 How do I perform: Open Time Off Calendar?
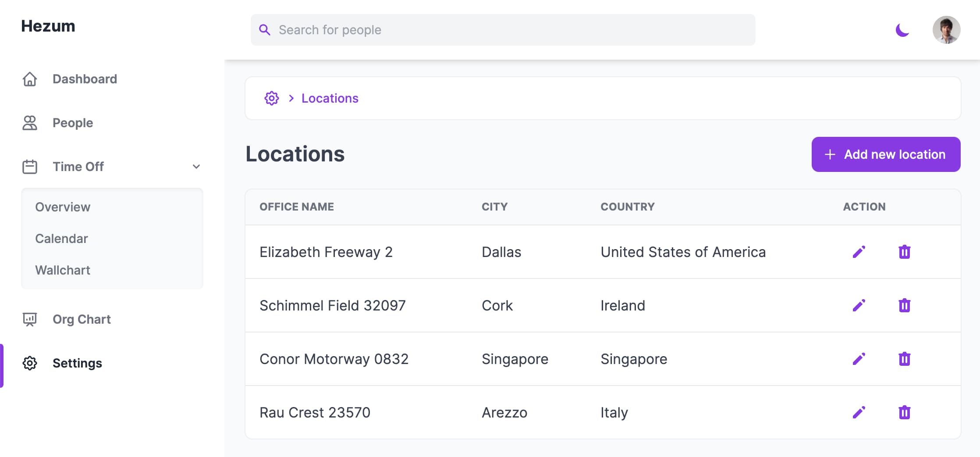click(61, 239)
